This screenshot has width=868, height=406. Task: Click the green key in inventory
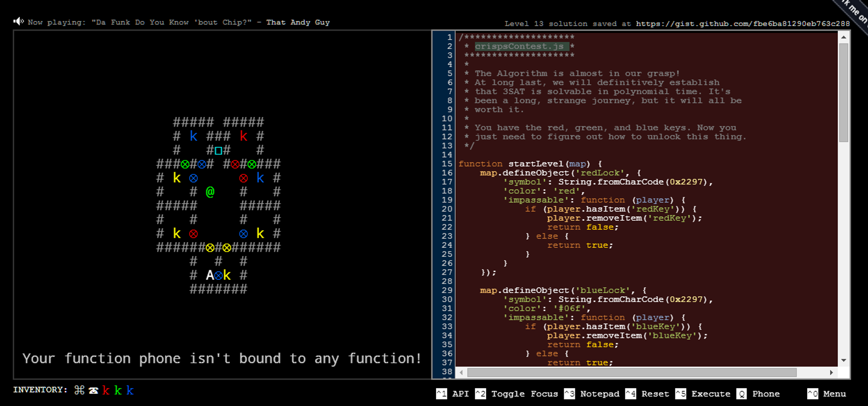pos(118,390)
